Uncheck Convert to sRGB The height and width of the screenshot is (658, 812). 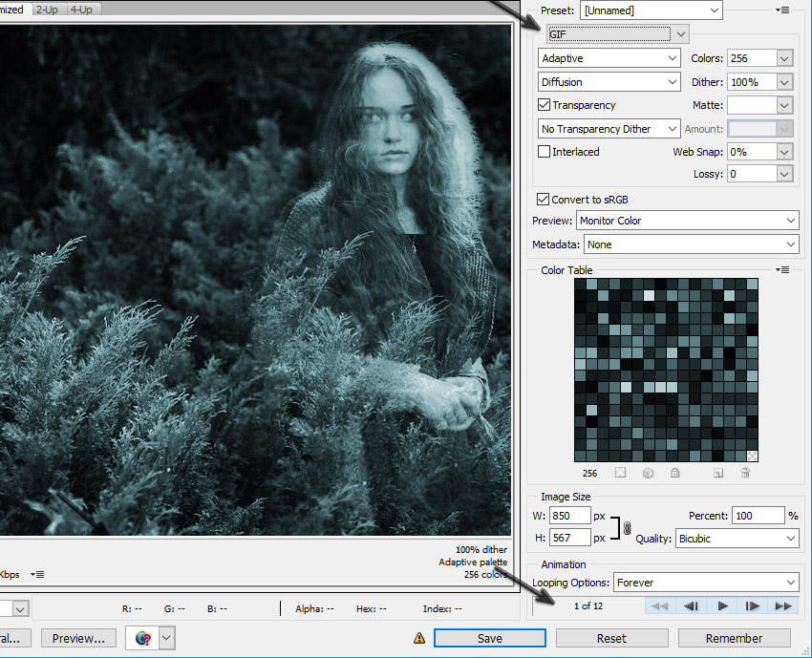(x=543, y=199)
